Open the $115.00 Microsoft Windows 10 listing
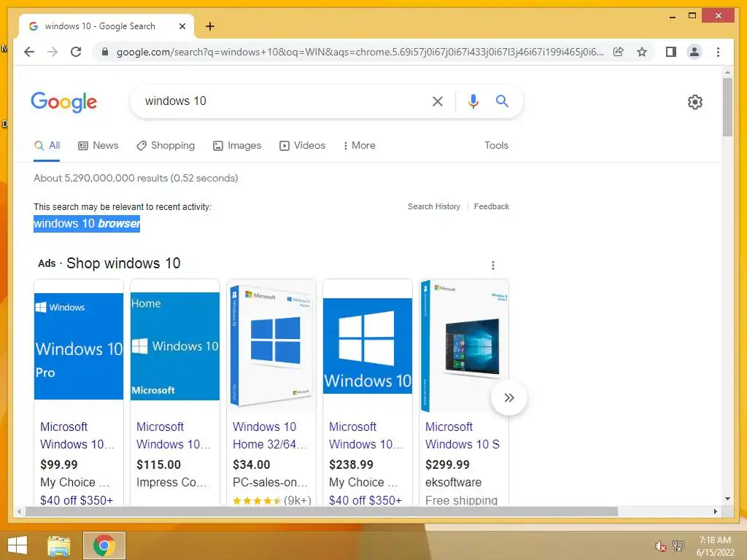The image size is (747, 560). pos(174,435)
